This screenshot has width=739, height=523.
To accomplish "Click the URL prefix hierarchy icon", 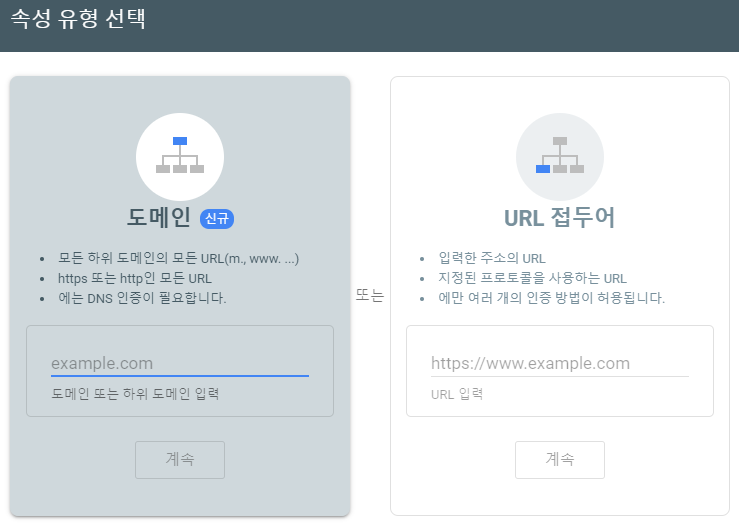I will coord(559,156).
